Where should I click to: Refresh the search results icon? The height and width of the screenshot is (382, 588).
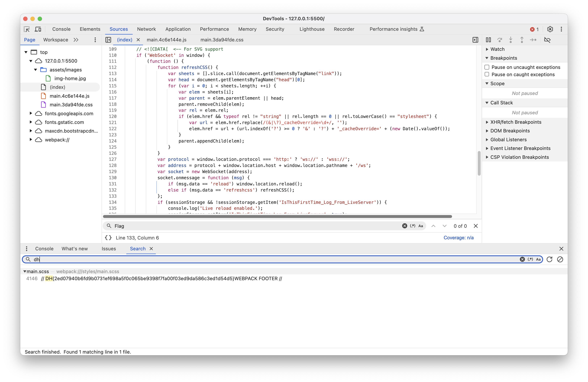[549, 259]
